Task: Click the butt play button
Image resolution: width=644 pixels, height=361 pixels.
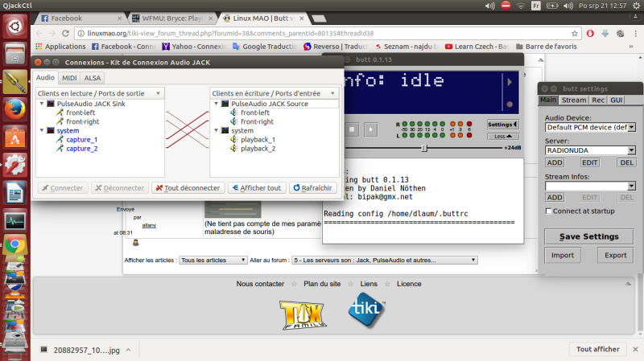Action: pos(370,129)
